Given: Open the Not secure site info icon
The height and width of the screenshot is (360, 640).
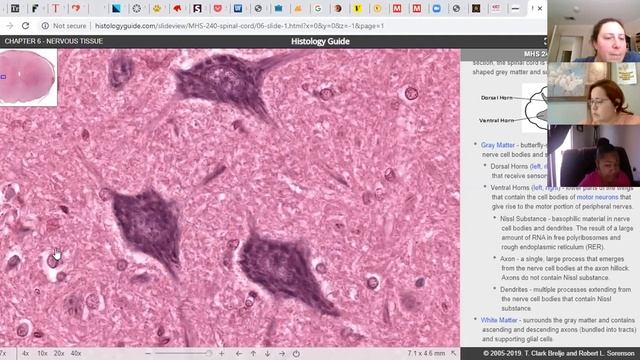Looking at the screenshot, I should (x=45, y=26).
